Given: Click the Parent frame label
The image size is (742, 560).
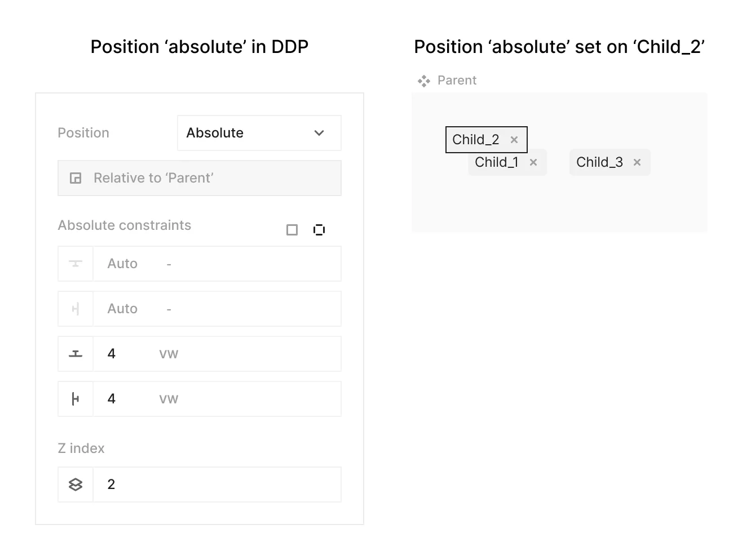Looking at the screenshot, I should (x=457, y=81).
